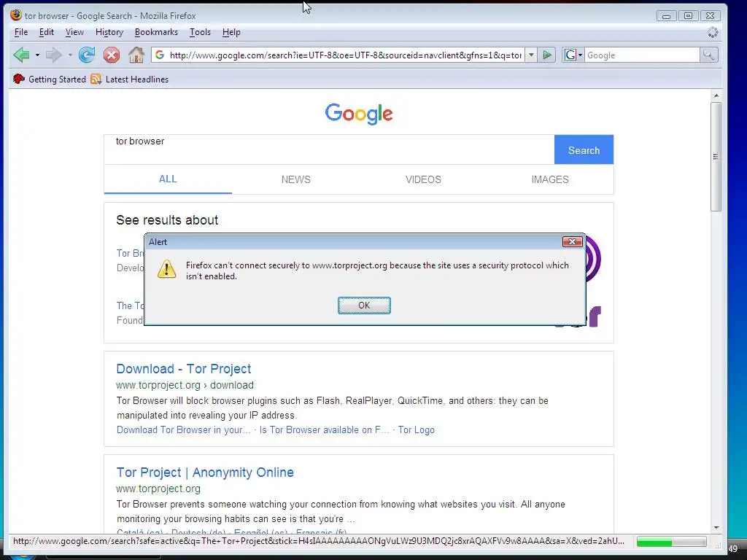Open the Help menu
Screen dimensions: 747x560
pyautogui.click(x=231, y=32)
